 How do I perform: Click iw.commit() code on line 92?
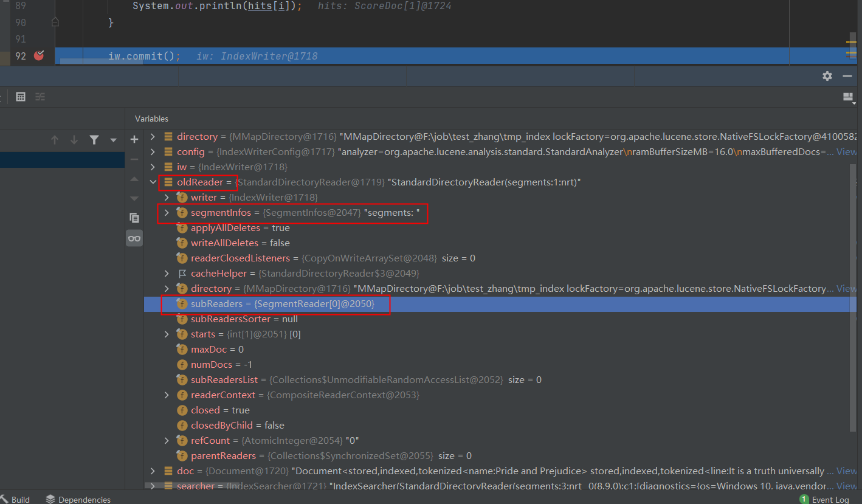[144, 56]
